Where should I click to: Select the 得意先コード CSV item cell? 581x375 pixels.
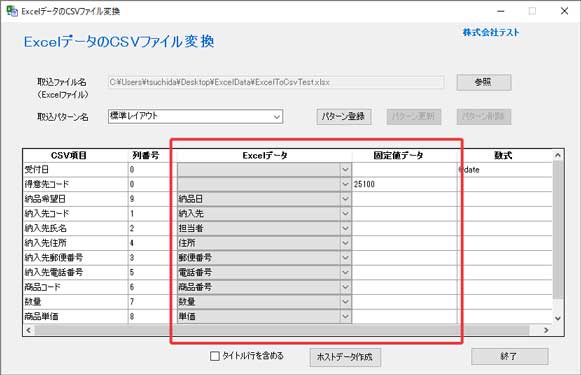click(x=76, y=184)
